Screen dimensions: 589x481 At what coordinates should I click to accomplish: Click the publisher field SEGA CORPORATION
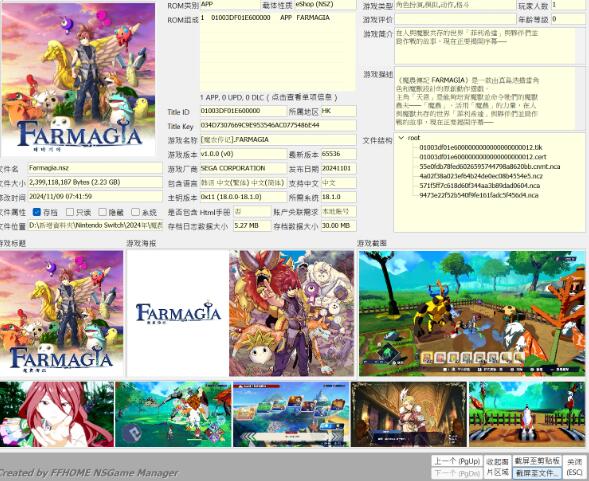coord(243,168)
